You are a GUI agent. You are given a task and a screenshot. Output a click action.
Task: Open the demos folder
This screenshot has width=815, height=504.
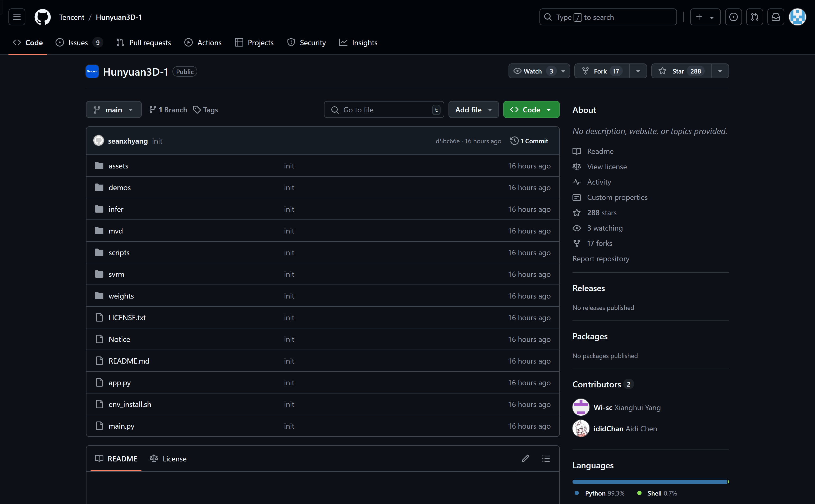[120, 187]
